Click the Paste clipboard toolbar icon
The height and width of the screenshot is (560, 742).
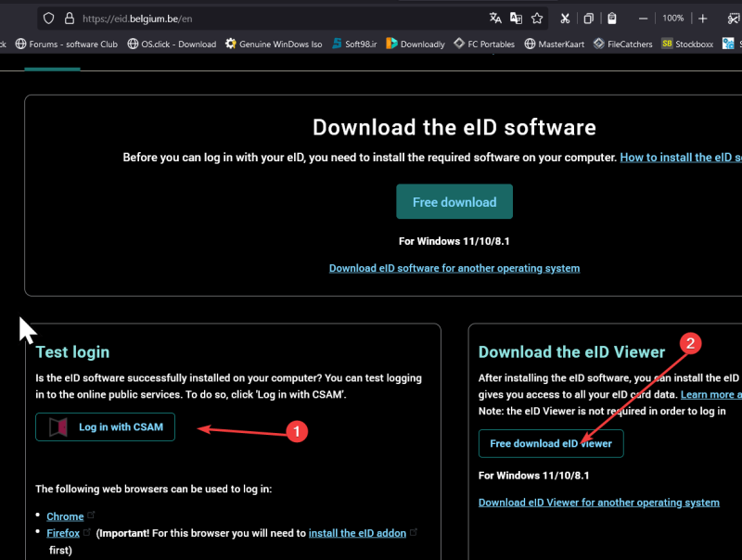click(x=612, y=18)
